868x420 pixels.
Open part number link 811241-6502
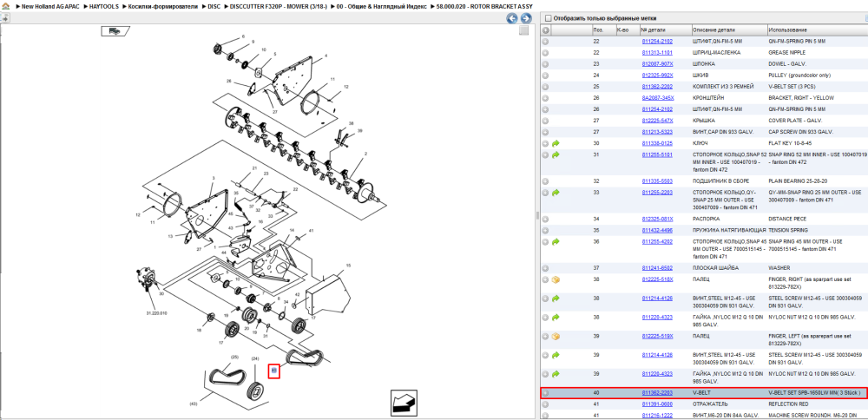pos(657,268)
